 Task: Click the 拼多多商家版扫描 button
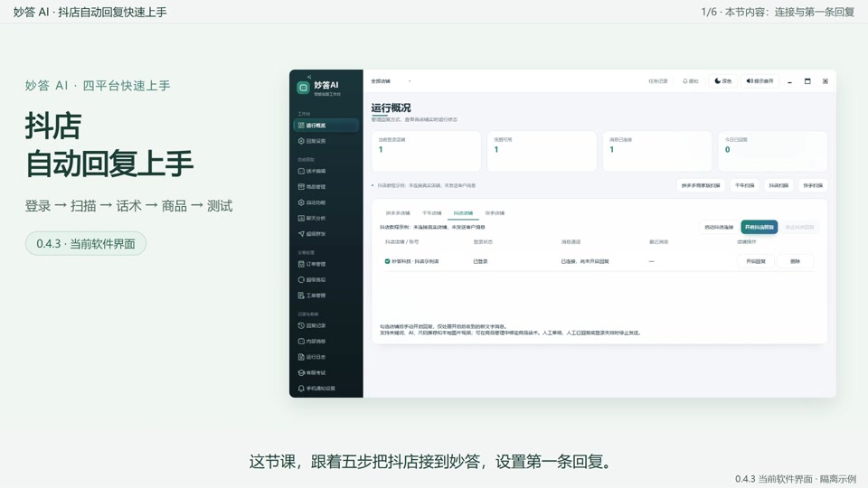point(700,185)
